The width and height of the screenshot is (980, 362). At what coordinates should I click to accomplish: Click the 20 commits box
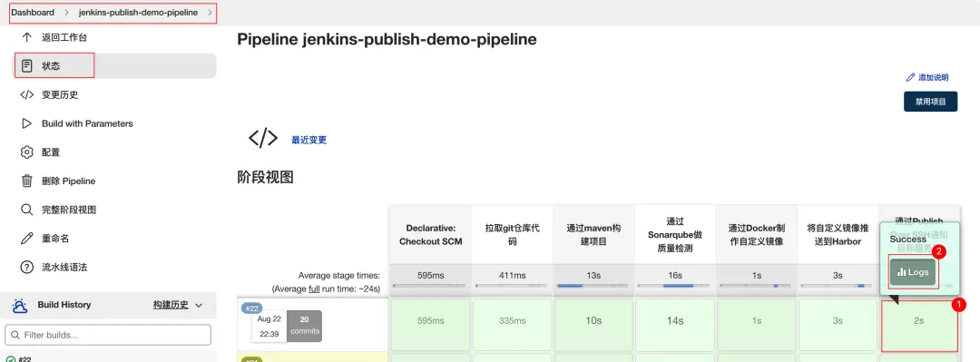click(305, 326)
